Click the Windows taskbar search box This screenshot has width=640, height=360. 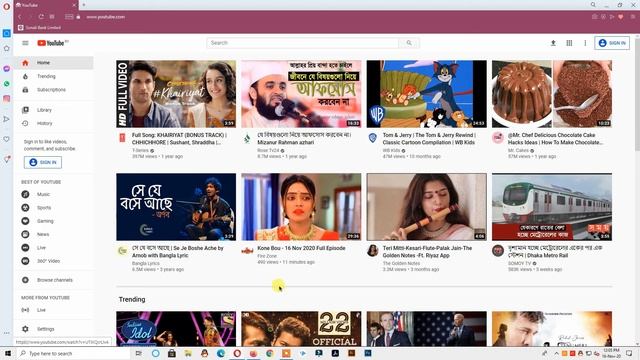[x=73, y=353]
